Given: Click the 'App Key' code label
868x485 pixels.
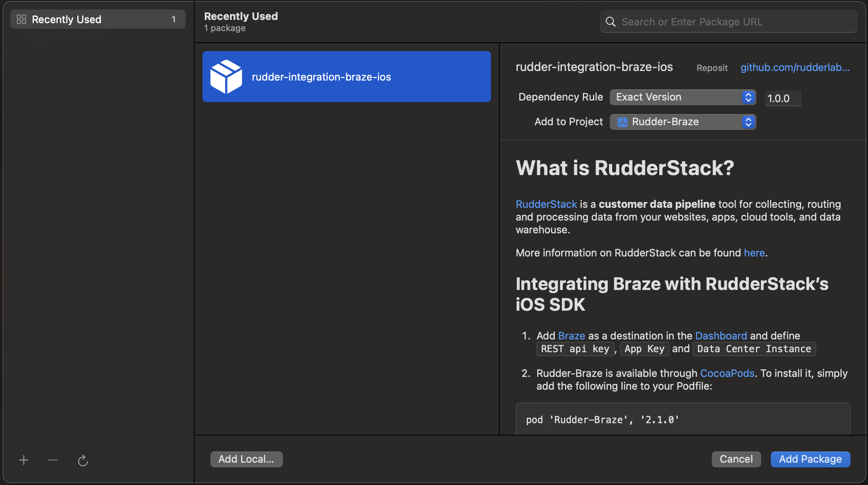Looking at the screenshot, I should (x=644, y=349).
